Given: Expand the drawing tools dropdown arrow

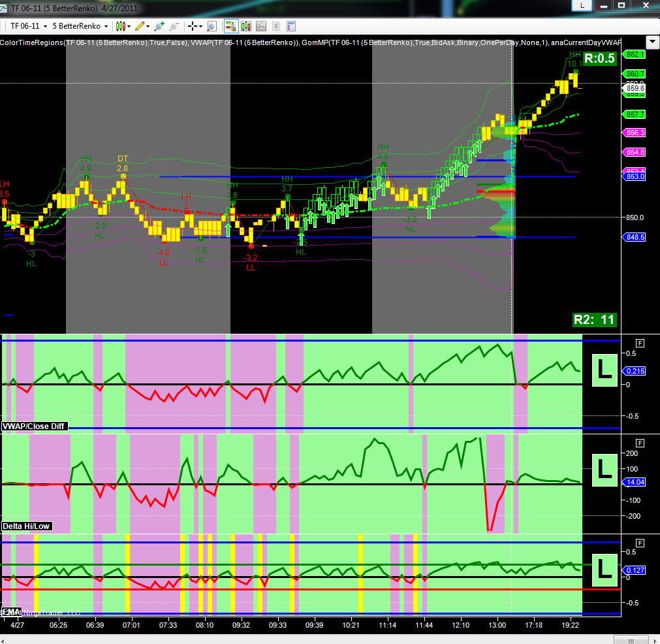Looking at the screenshot, I should (x=148, y=26).
